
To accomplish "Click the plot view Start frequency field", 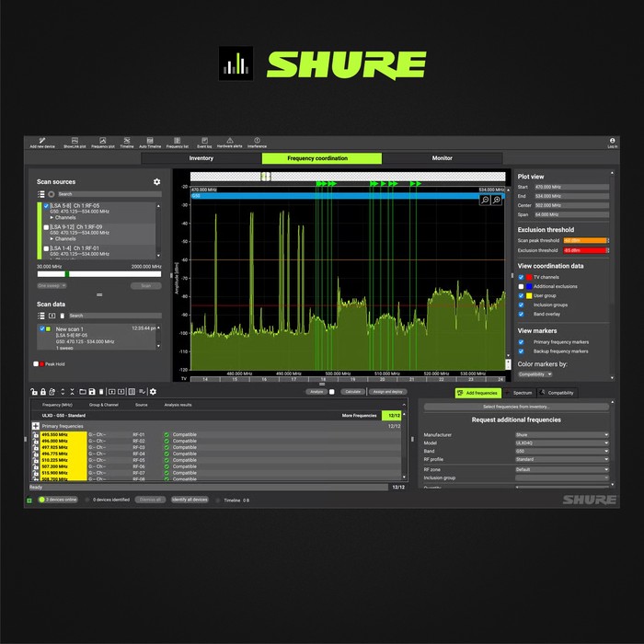I will click(571, 187).
